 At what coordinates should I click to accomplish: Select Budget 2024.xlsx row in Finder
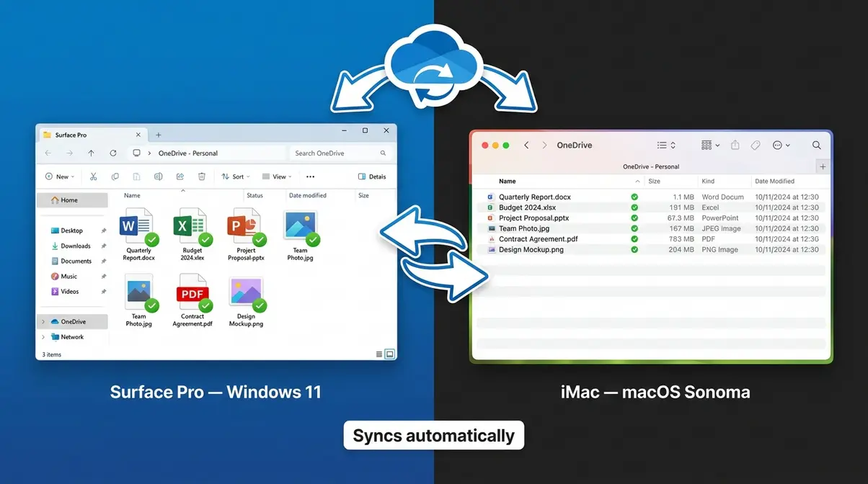[651, 207]
